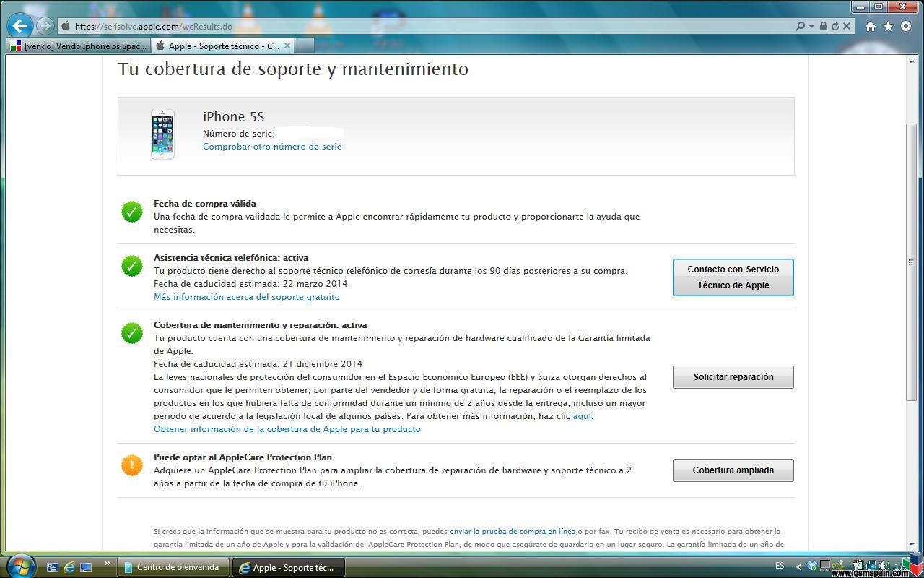
Task: Click the search magnifier in address bar
Action: click(x=800, y=26)
